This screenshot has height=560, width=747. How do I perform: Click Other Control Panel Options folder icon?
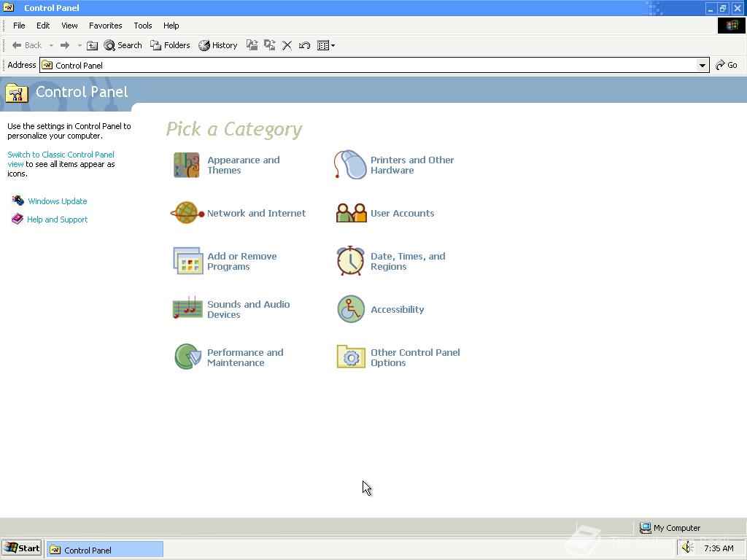tap(351, 357)
